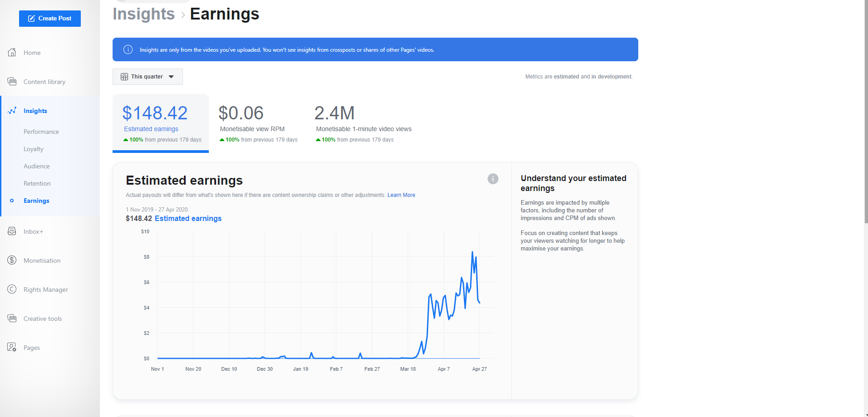Open Pages section

click(32, 348)
